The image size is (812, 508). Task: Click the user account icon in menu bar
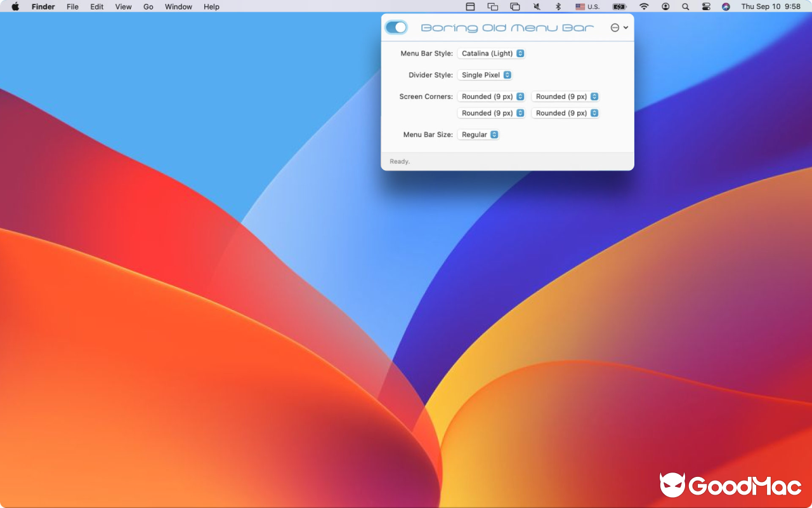click(x=665, y=6)
